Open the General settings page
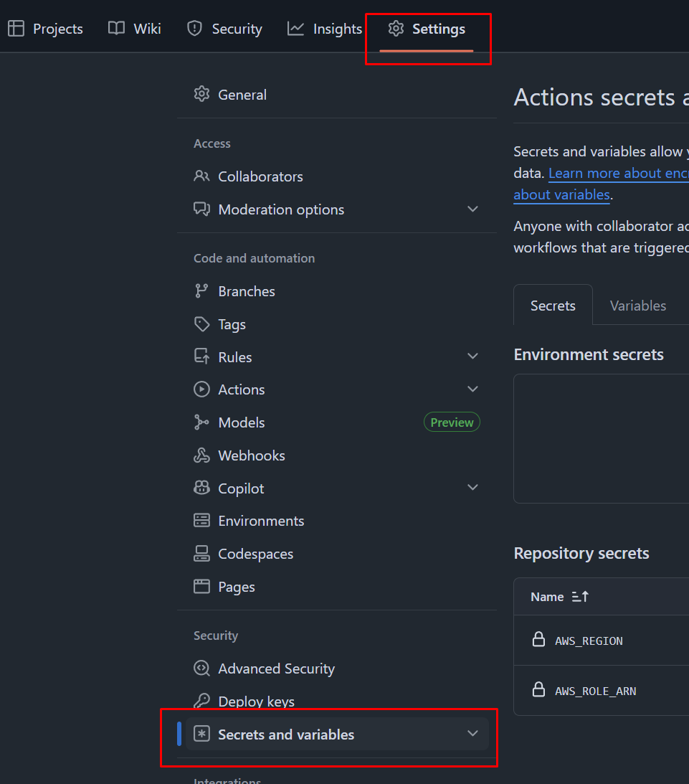This screenshot has width=689, height=784. 242,95
